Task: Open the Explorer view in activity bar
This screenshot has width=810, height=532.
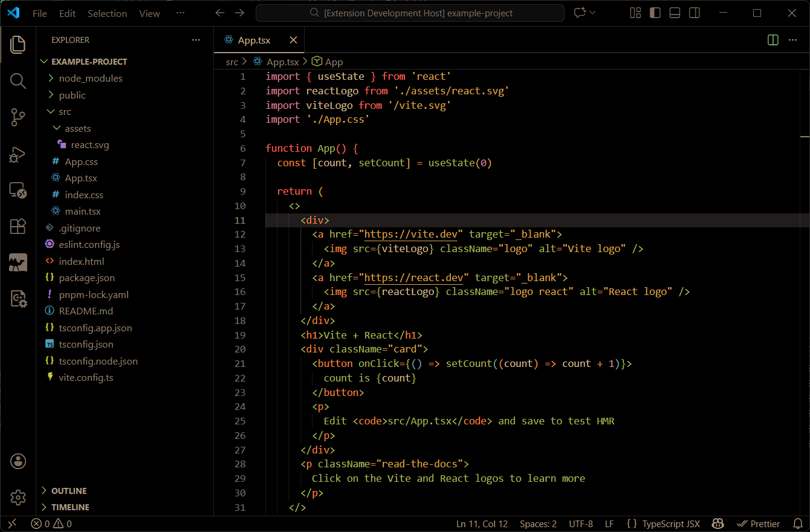Action: [18, 44]
